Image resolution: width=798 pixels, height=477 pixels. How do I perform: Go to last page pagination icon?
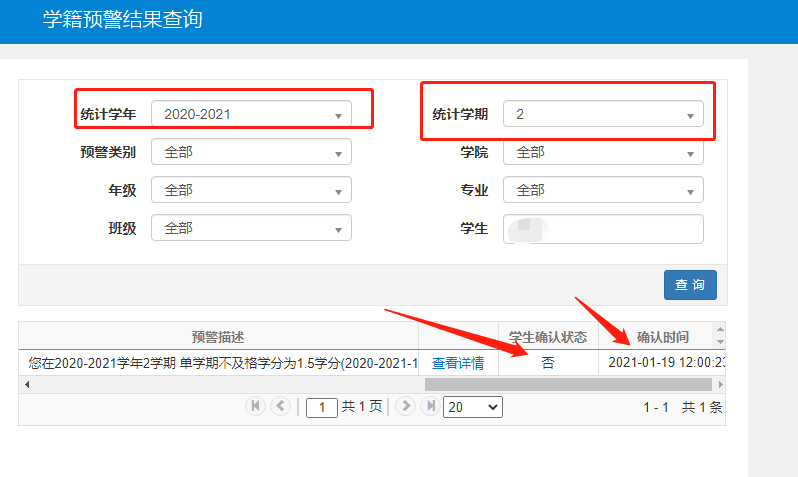tap(430, 406)
